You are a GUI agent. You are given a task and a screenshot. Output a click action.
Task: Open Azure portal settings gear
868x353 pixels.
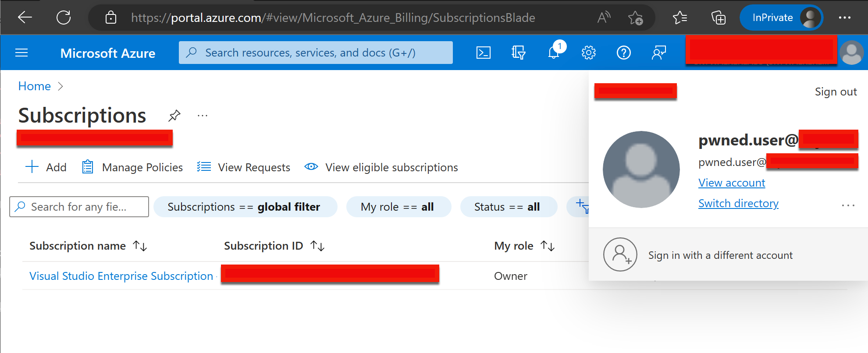(588, 53)
